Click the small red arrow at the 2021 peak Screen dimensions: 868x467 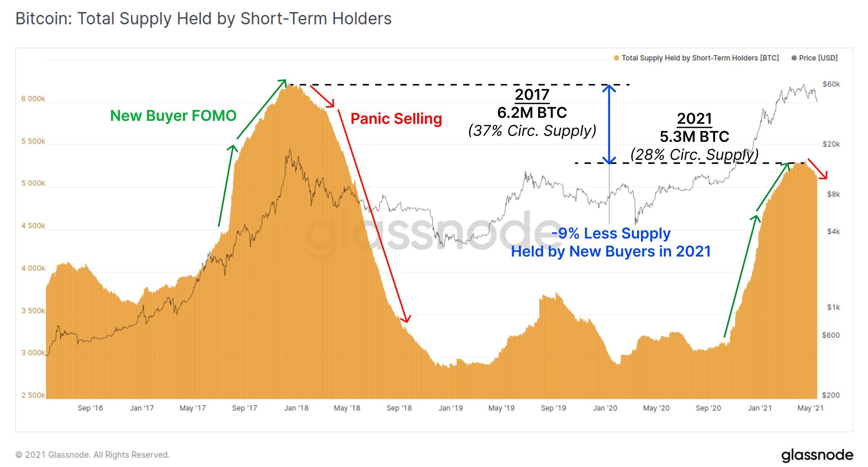pyautogui.click(x=817, y=169)
